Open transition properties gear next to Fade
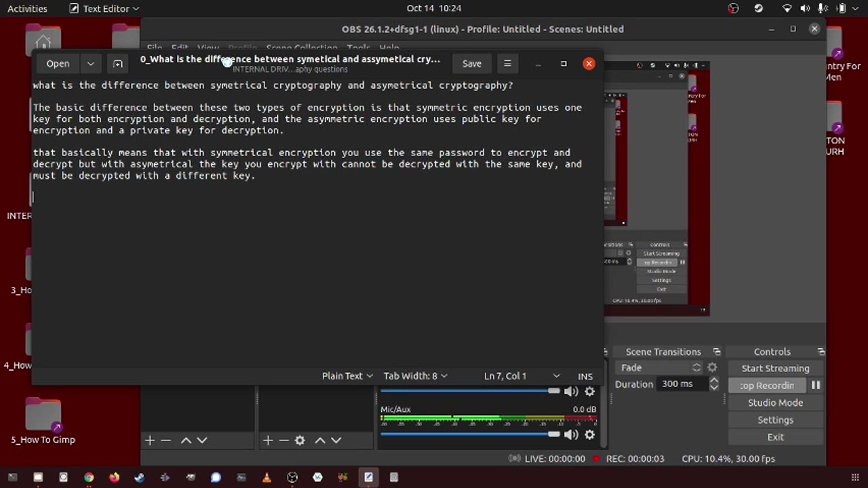This screenshot has height=488, width=868. [712, 367]
